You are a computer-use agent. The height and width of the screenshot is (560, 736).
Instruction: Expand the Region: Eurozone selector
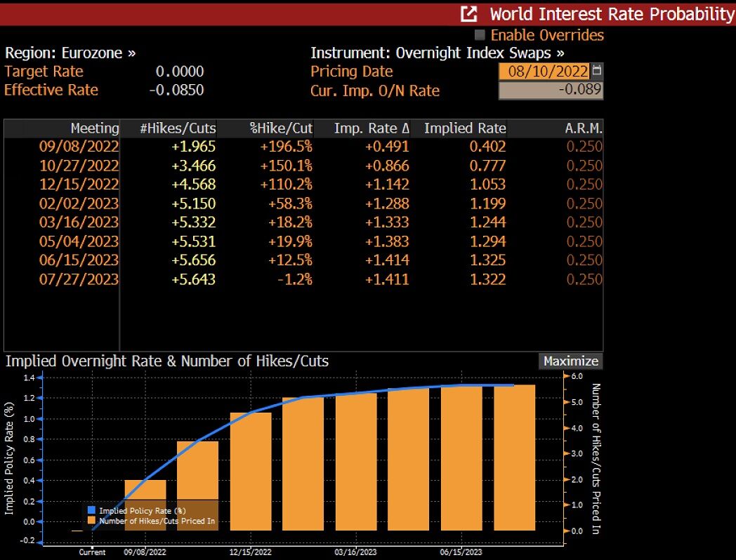tap(70, 53)
